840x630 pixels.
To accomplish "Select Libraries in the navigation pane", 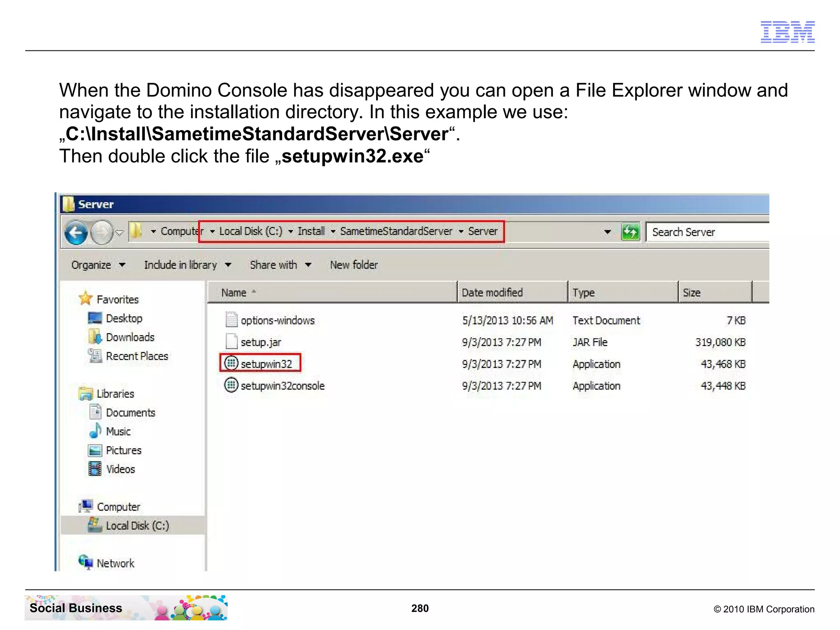I will click(x=115, y=394).
